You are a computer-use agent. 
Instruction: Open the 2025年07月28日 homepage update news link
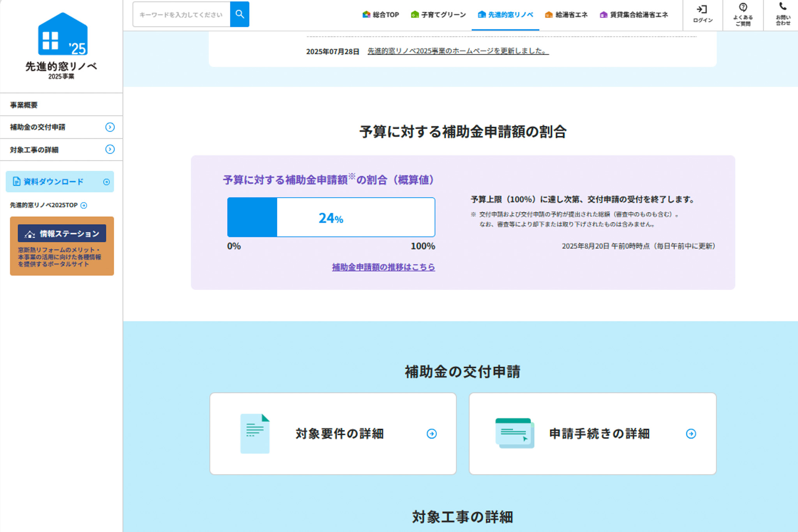[x=458, y=51]
